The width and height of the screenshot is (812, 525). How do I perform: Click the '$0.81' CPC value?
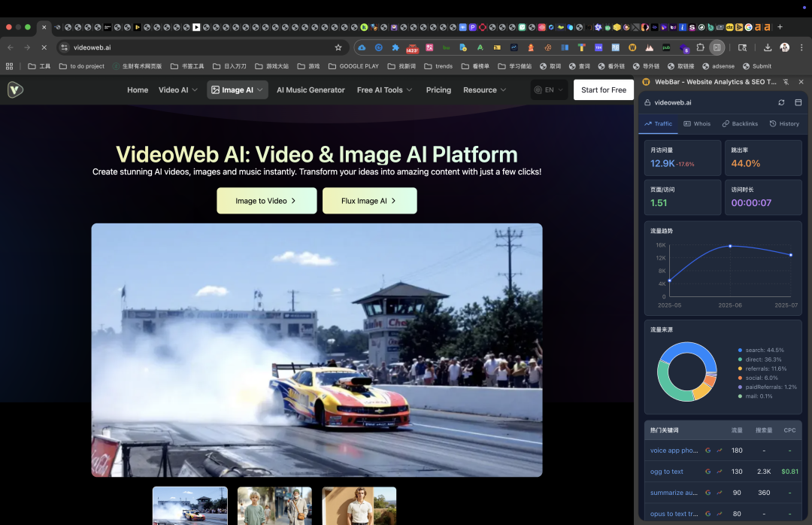789,472
